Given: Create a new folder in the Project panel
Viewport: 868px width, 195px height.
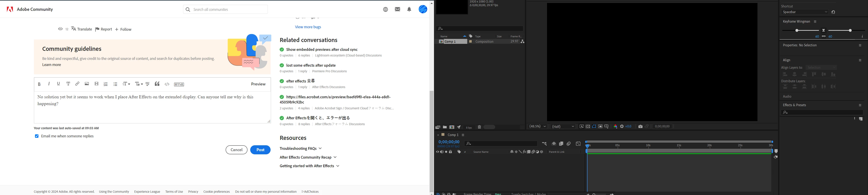Looking at the screenshot, I should [445, 127].
